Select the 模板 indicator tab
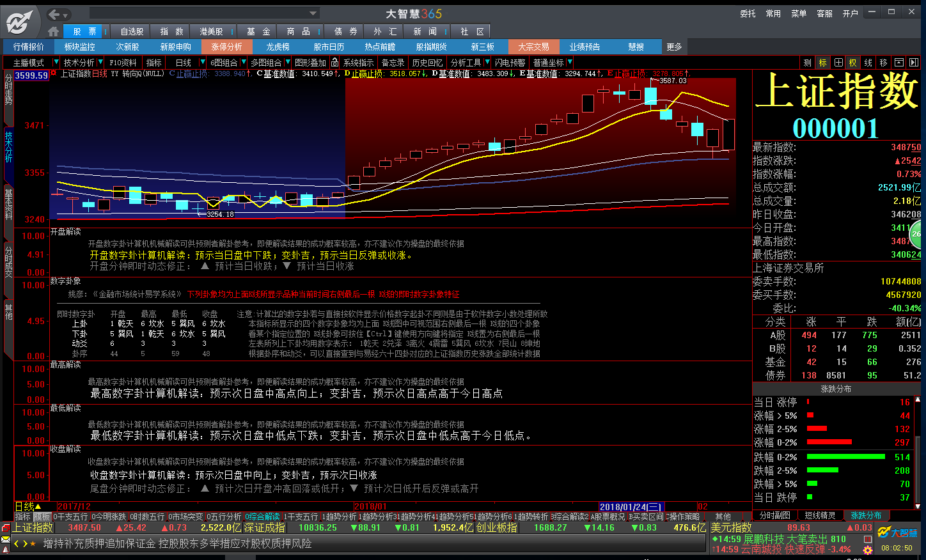Viewport: 926px width, 560px height. pyautogui.click(x=42, y=517)
